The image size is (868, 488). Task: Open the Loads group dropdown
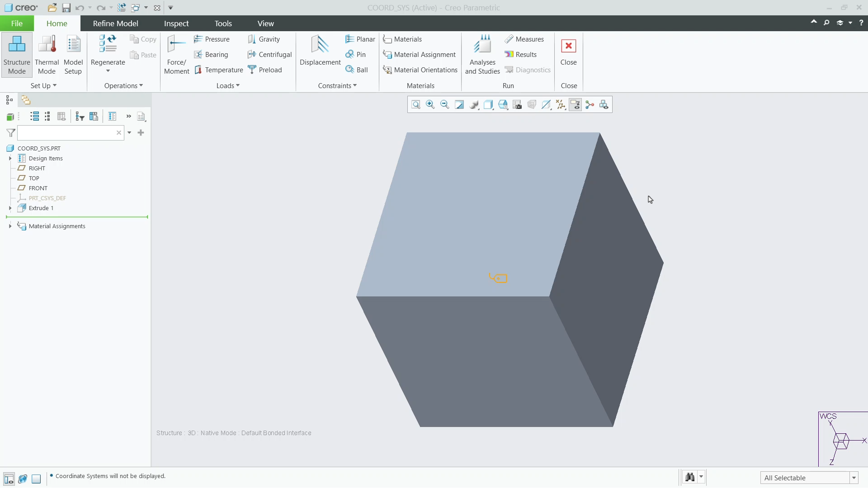(228, 86)
